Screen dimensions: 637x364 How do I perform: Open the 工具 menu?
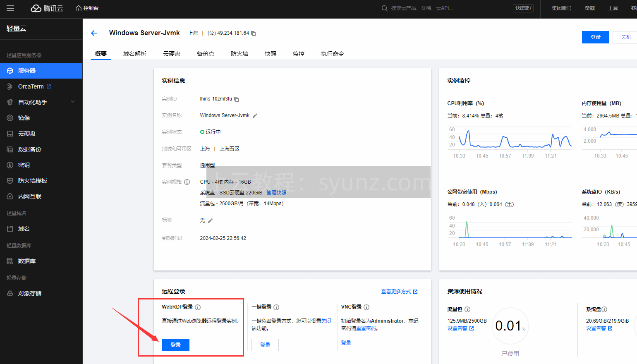click(613, 8)
